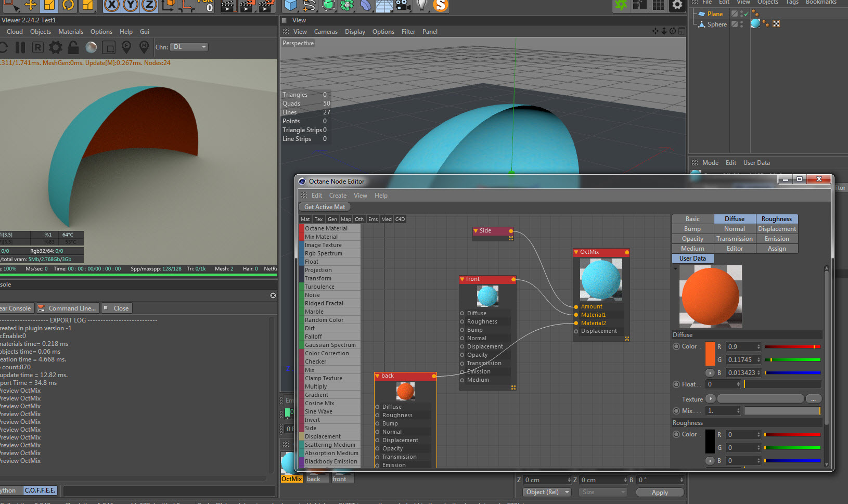
Task: Toggle the Diffuse Mix radio button
Action: coord(676,411)
